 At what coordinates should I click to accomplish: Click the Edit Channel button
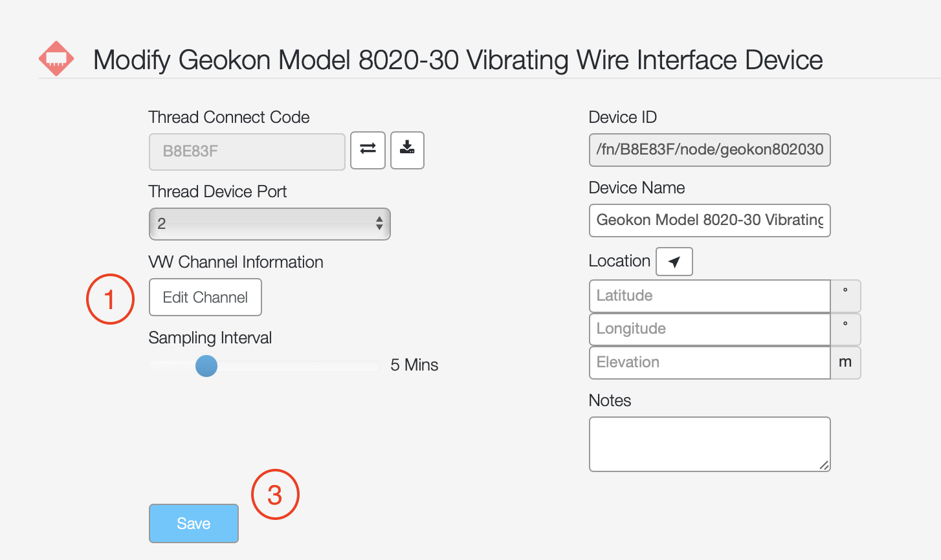[205, 297]
